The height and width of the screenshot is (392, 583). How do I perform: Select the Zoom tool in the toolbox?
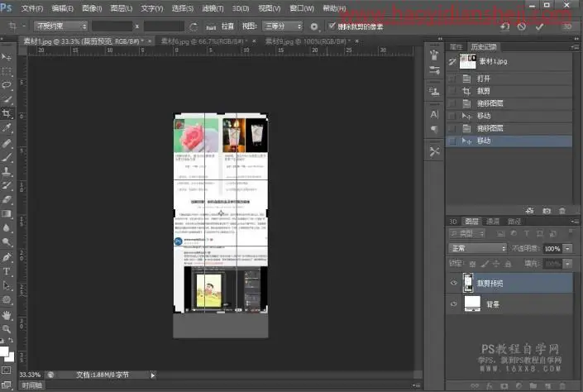[7, 329]
